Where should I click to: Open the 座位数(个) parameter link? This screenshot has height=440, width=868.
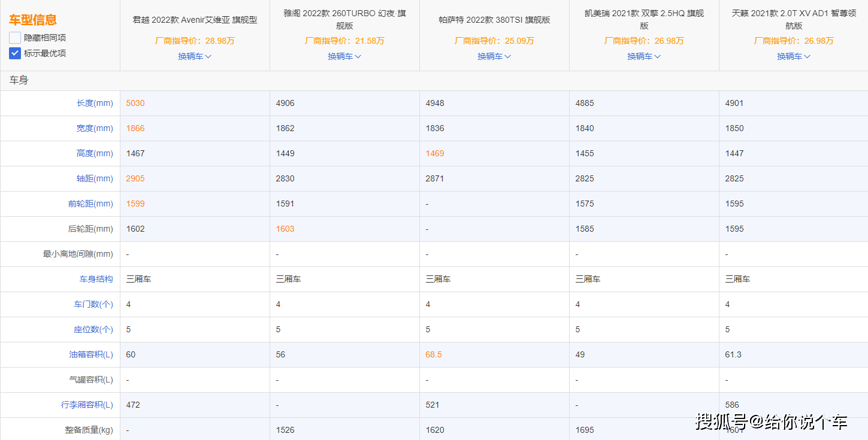[x=93, y=329]
